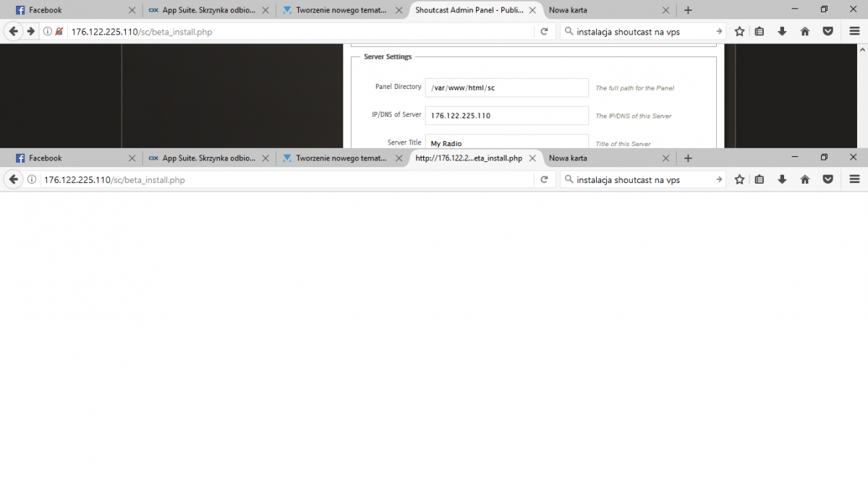
Task: Go back in the lower Firefox window
Action: [x=14, y=179]
